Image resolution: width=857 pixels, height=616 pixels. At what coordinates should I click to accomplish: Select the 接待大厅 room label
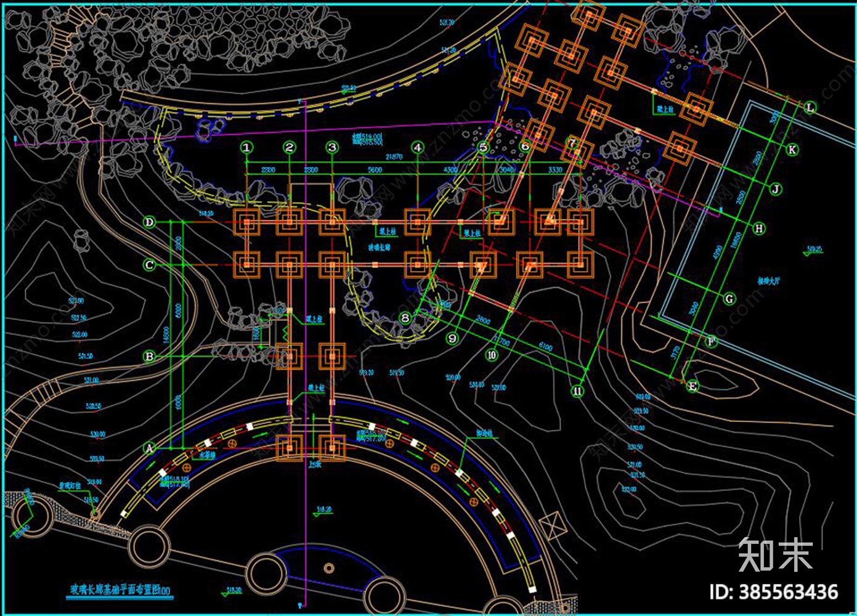(x=769, y=281)
